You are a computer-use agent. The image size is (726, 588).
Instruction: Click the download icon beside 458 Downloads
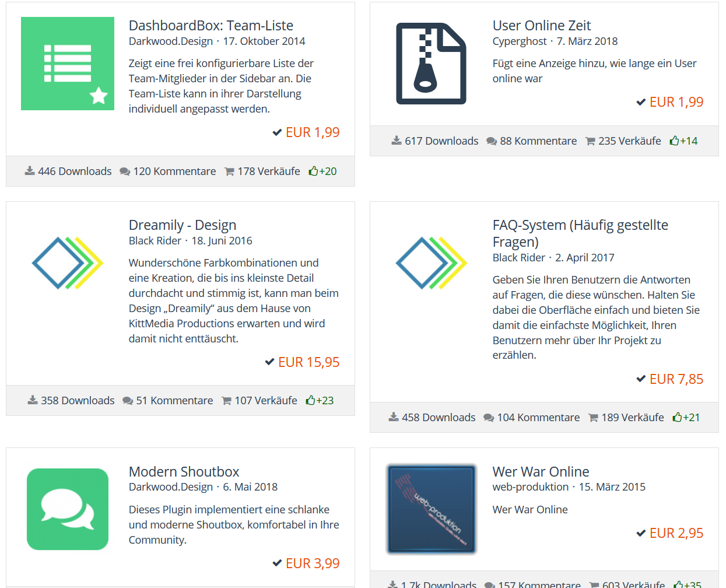(x=394, y=417)
